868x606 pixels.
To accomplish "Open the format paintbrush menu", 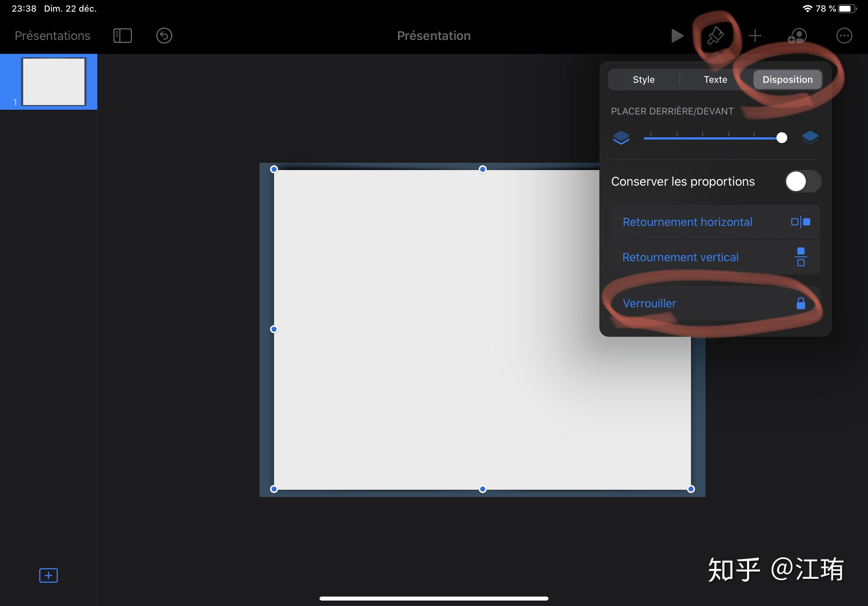I will pyautogui.click(x=715, y=36).
